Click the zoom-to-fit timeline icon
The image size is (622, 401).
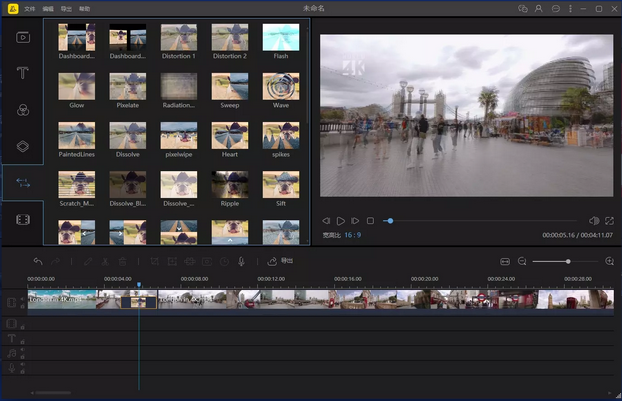(x=505, y=261)
